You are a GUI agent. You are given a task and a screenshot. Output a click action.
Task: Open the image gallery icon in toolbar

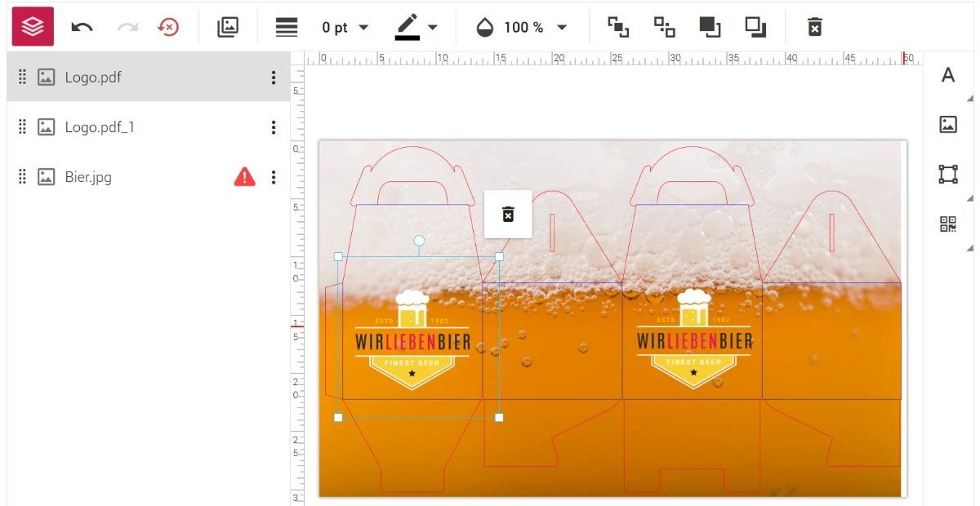pos(228,27)
